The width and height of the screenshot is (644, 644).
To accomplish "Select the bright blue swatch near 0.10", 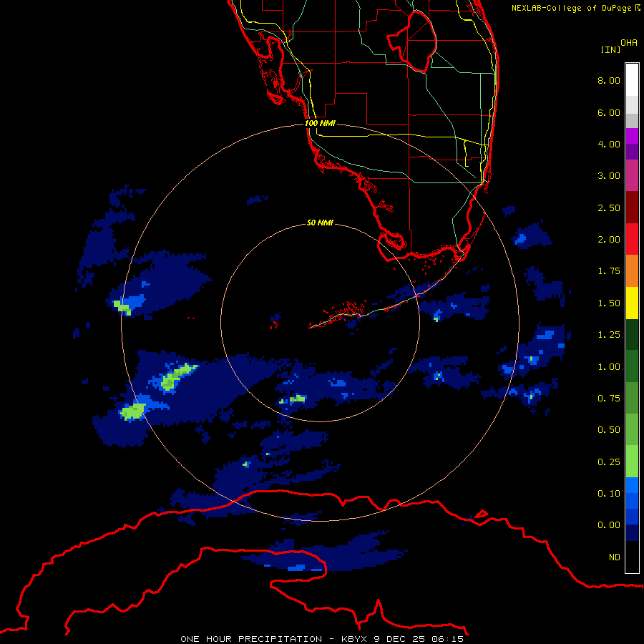I will pyautogui.click(x=632, y=485).
